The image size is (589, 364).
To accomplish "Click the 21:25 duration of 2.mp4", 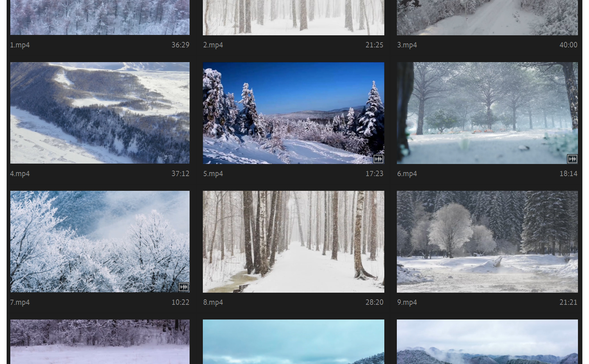I will 374,45.
